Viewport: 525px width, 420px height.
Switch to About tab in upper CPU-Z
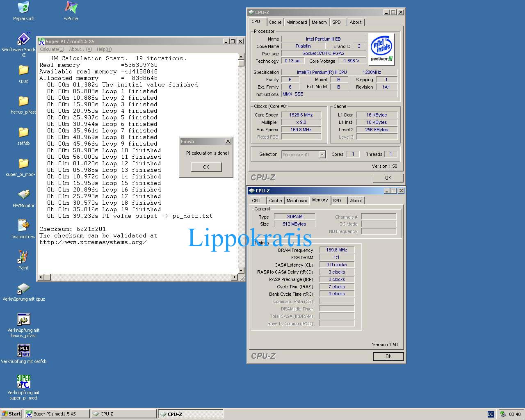coord(356,22)
